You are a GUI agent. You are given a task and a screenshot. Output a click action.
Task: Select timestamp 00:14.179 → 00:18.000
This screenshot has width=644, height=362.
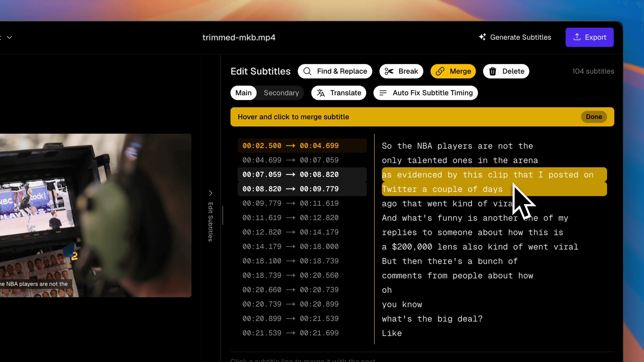coord(302,247)
